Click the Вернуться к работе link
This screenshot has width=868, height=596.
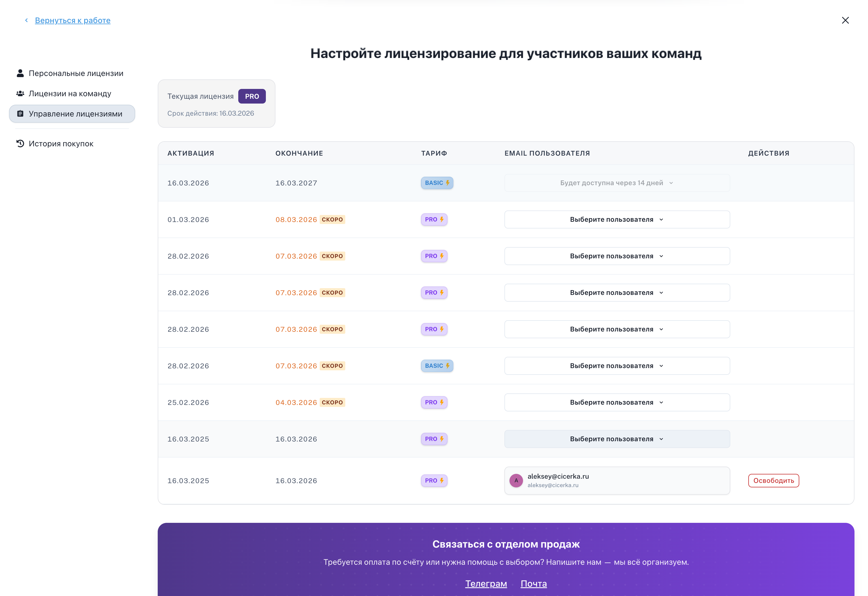coord(72,21)
